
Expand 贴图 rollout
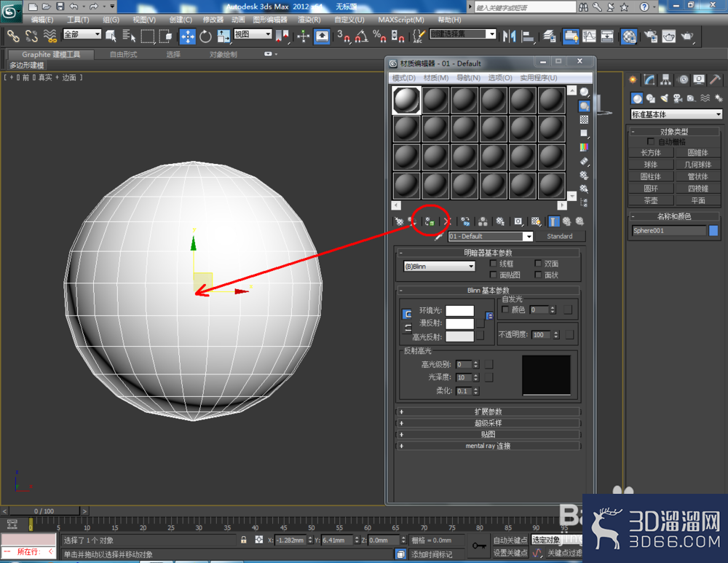488,434
